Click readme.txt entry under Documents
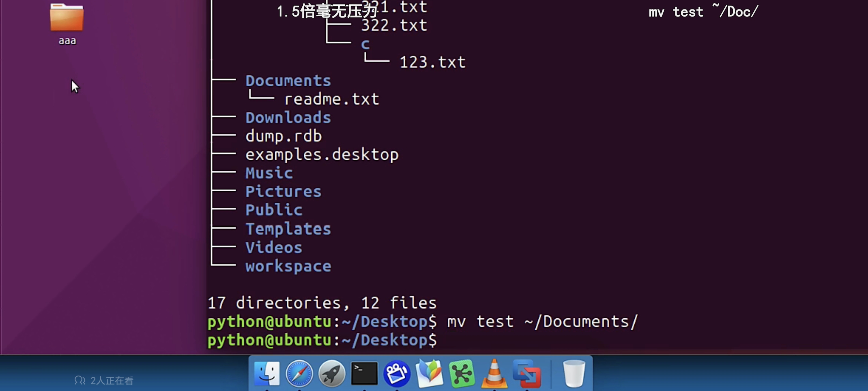868x391 pixels. pos(332,99)
